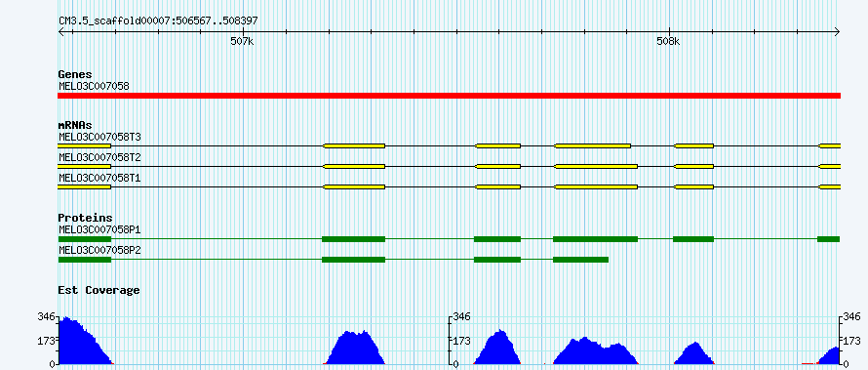Click the Est Coverage track heading
868x370 pixels.
[99, 290]
